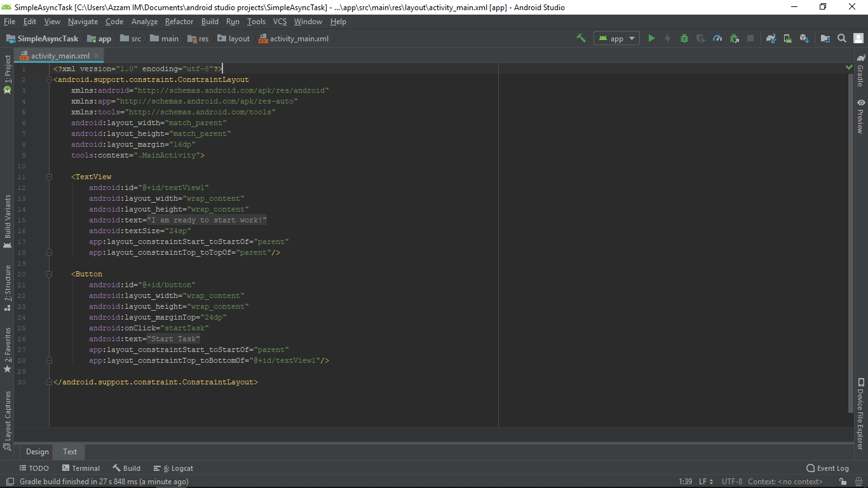Click the layout folder breadcrumb
The height and width of the screenshot is (488, 868).
(234, 38)
